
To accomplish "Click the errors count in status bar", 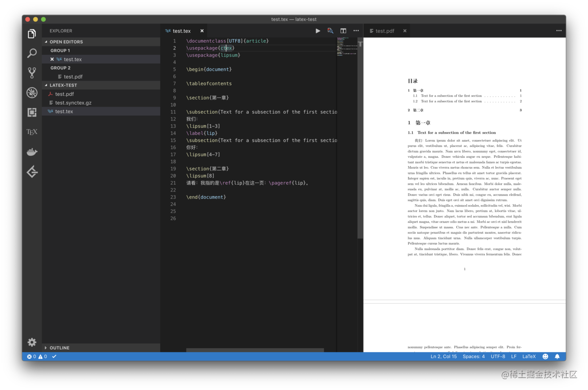I will click(31, 356).
